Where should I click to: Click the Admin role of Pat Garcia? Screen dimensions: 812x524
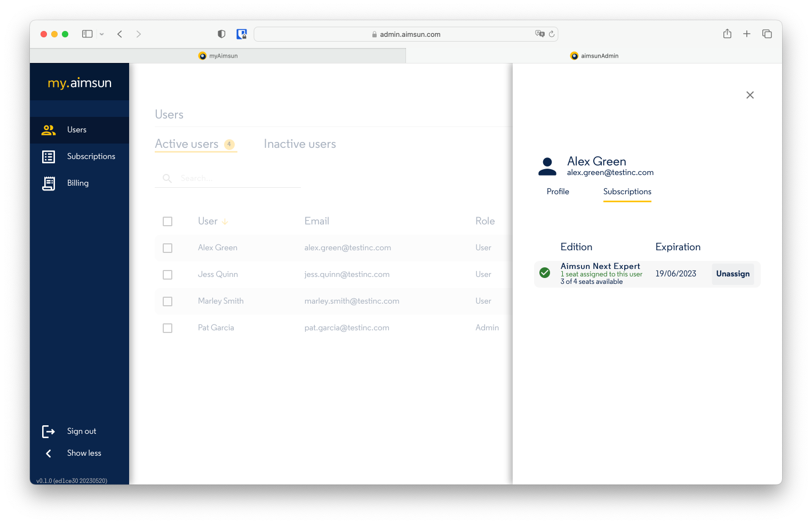tap(487, 328)
